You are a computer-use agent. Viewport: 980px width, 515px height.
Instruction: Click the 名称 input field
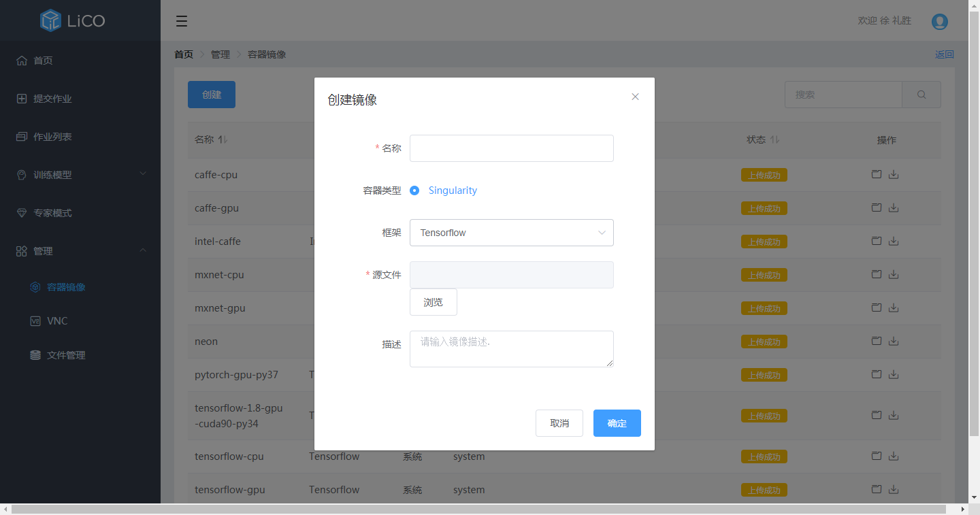tap(511, 148)
